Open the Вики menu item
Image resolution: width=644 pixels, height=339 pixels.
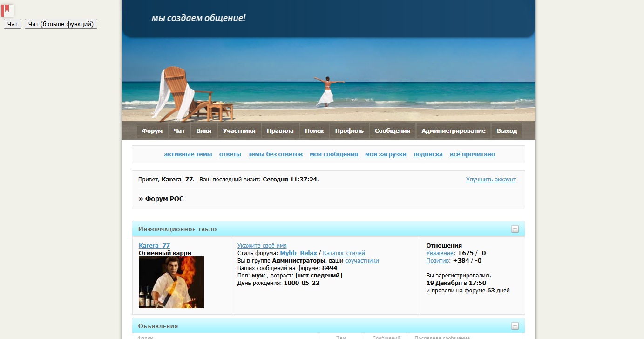(x=204, y=131)
